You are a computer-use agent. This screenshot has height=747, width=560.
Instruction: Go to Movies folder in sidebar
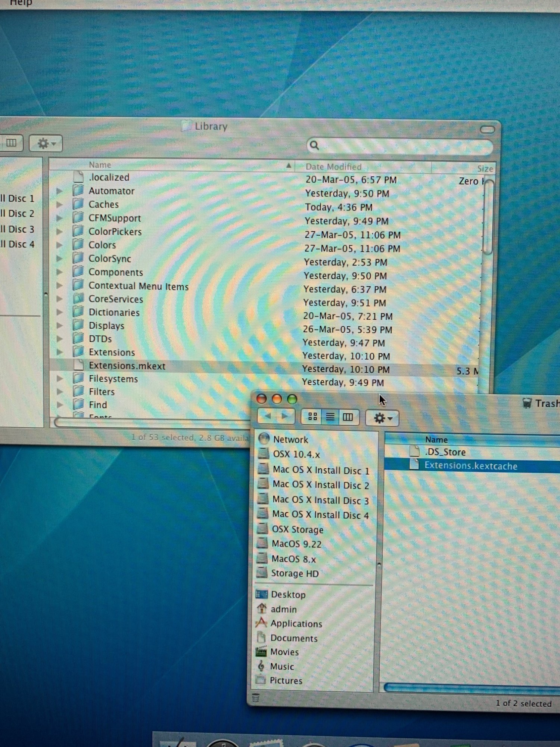pyautogui.click(x=277, y=652)
